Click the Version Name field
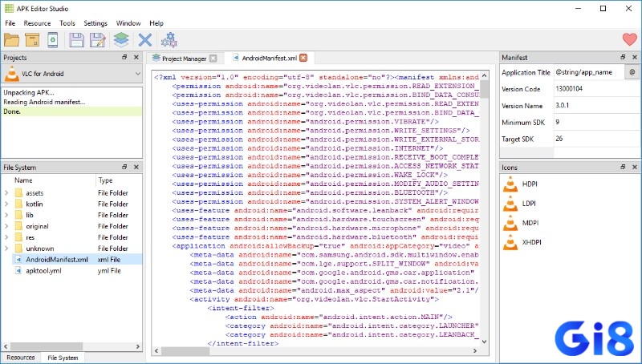Screen dimensions: 642x364 point(597,106)
